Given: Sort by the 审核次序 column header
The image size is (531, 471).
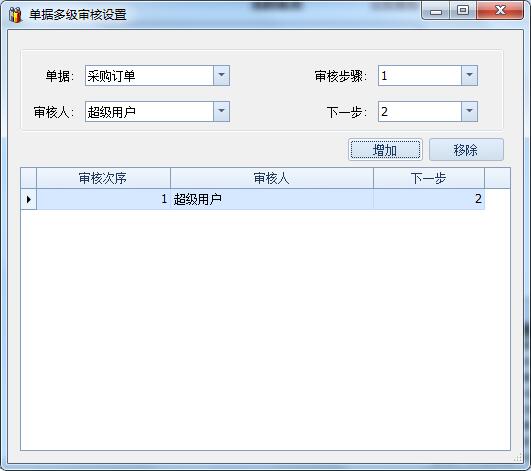Looking at the screenshot, I should pyautogui.click(x=103, y=178).
